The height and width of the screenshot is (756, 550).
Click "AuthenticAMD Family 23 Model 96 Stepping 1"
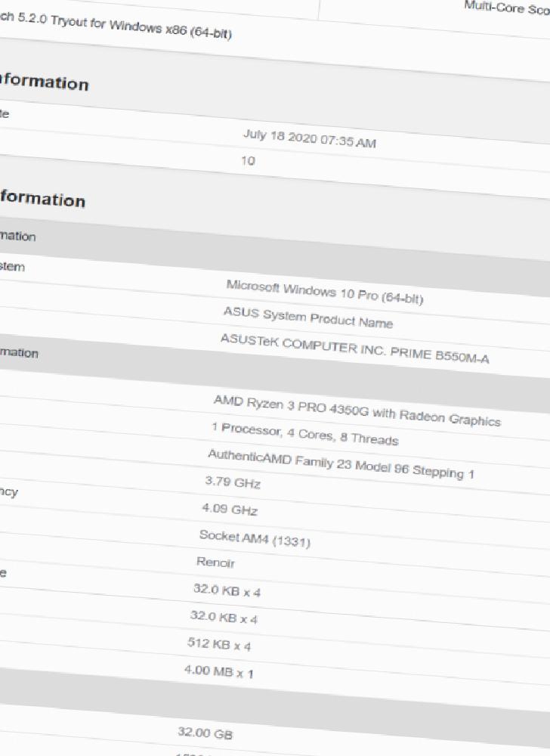[x=341, y=464]
